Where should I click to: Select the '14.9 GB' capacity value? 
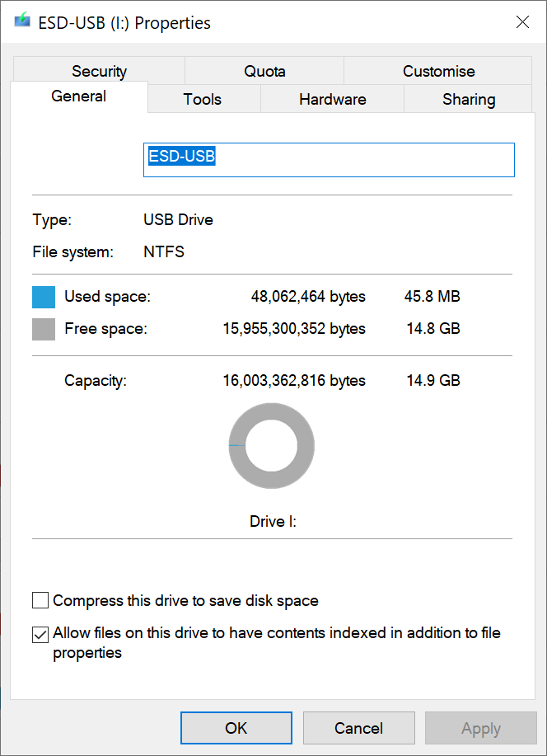(433, 380)
